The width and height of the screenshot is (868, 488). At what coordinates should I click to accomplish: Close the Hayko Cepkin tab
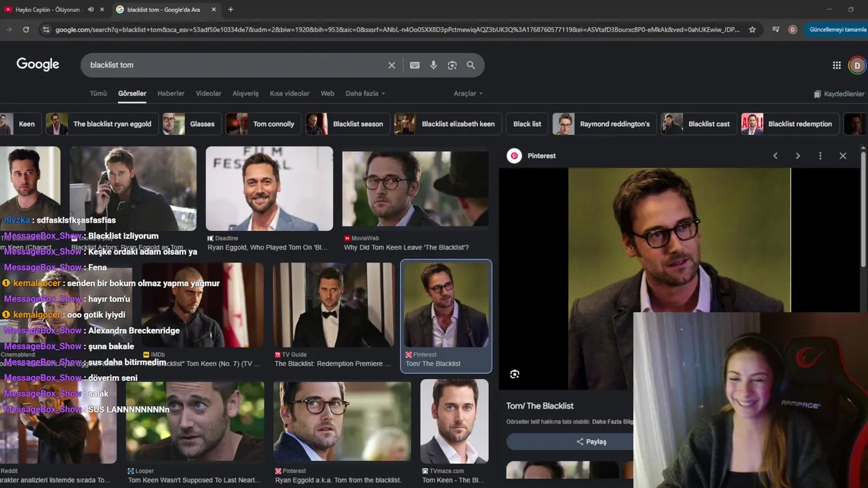point(102,9)
